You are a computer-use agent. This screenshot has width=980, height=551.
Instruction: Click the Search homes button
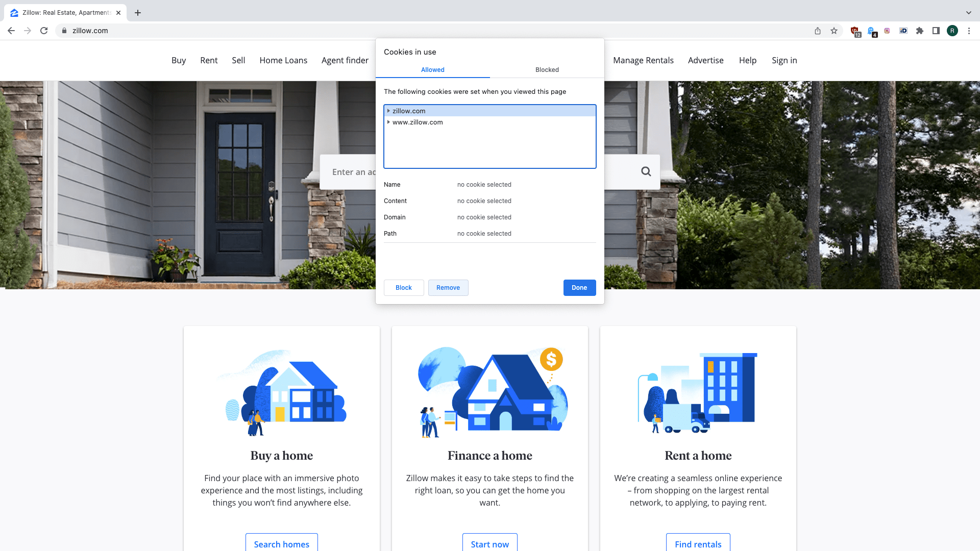pos(281,544)
